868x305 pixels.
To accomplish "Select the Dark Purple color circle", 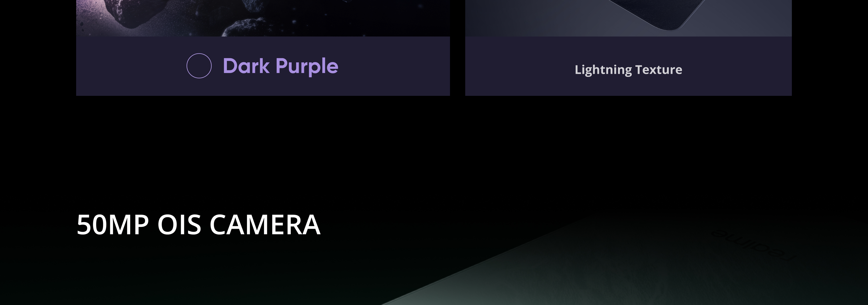I will 199,66.
